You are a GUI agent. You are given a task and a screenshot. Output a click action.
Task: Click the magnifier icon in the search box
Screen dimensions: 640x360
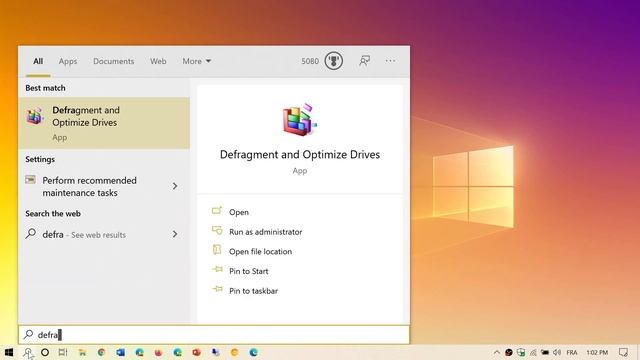(28, 334)
